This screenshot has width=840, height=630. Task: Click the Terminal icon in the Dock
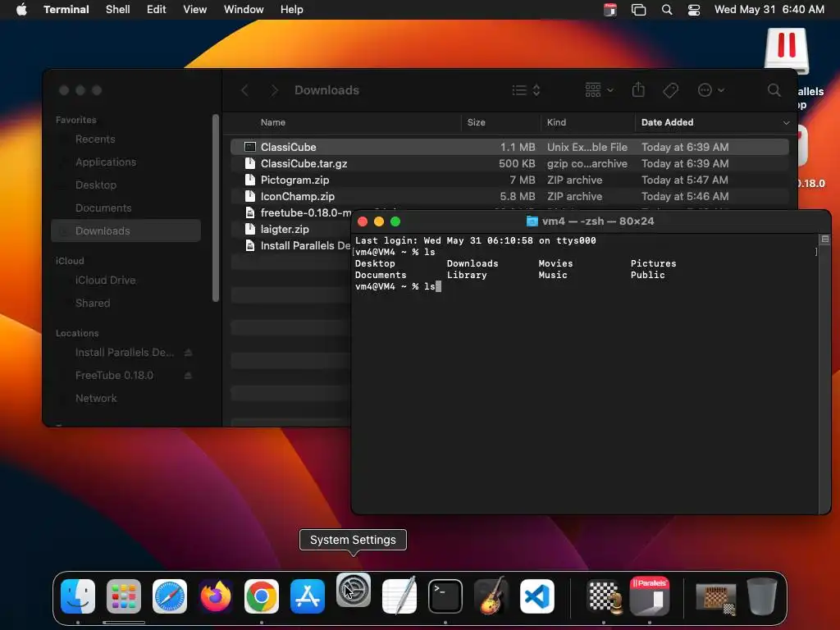point(445,596)
